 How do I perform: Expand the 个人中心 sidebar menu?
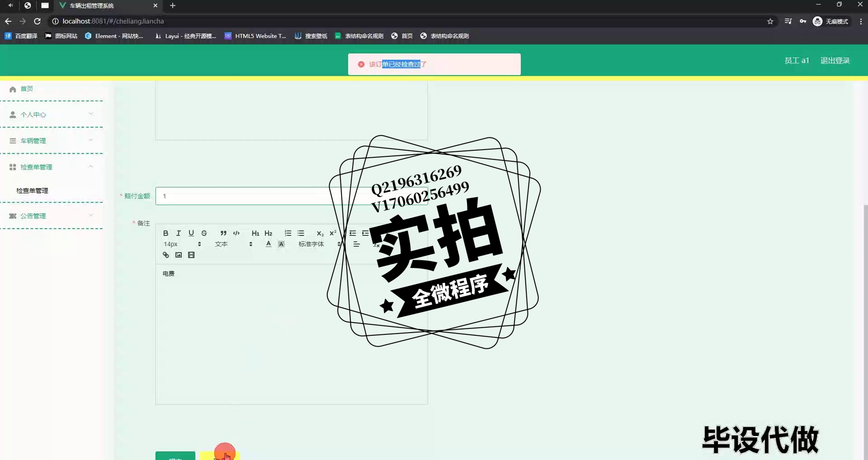coord(52,114)
